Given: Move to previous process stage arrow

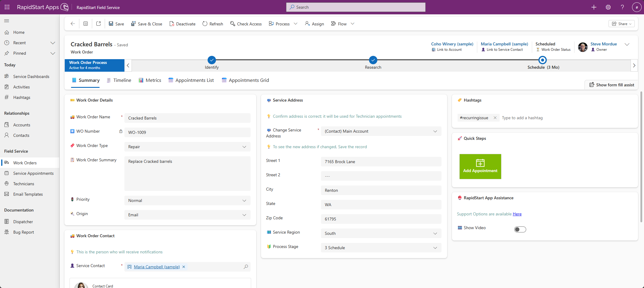Looking at the screenshot, I should click(x=128, y=65).
